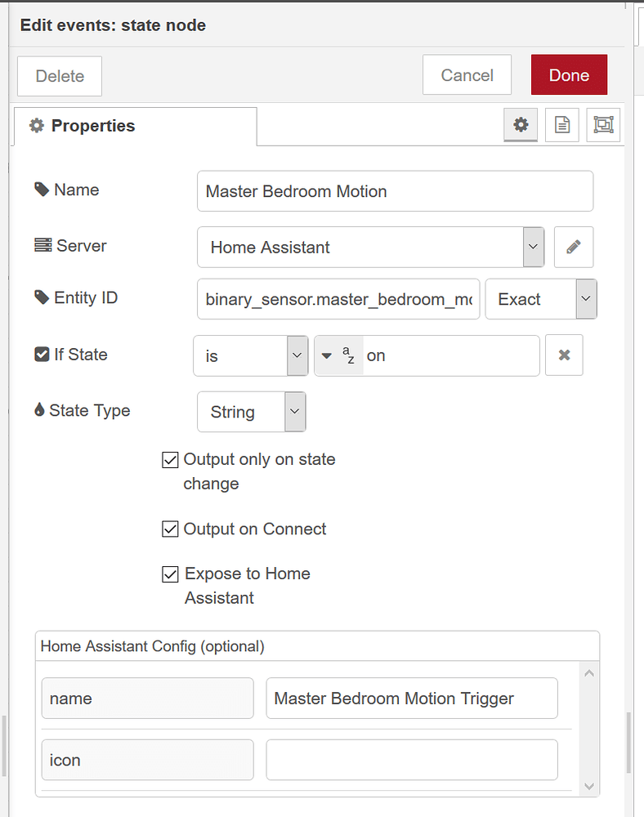Disable Output on Connect
The height and width of the screenshot is (817, 644).
click(x=170, y=529)
